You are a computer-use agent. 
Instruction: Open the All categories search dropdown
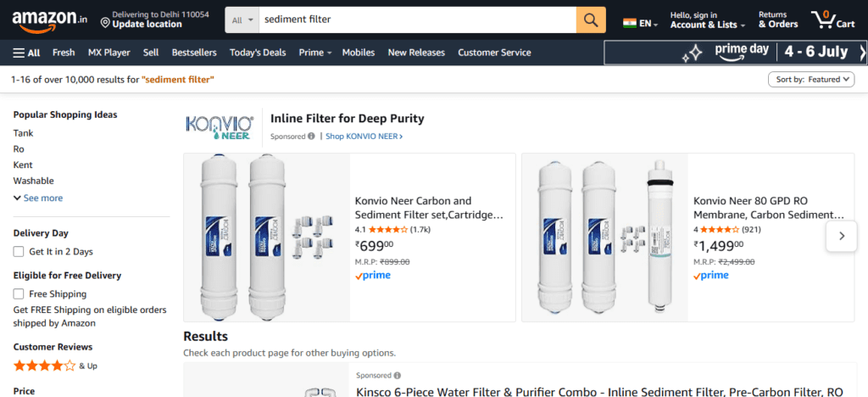point(242,20)
